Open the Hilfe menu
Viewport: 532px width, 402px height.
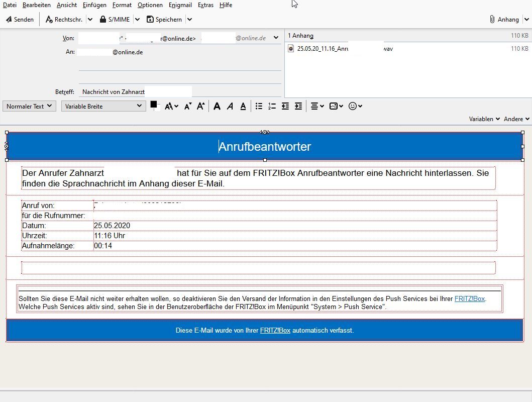coord(226,5)
